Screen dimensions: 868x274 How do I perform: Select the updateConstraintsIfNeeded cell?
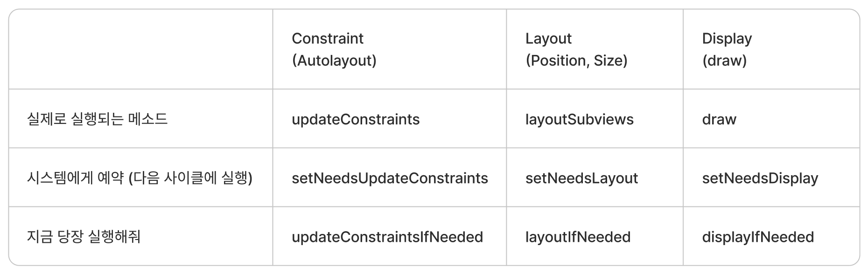tap(387, 237)
